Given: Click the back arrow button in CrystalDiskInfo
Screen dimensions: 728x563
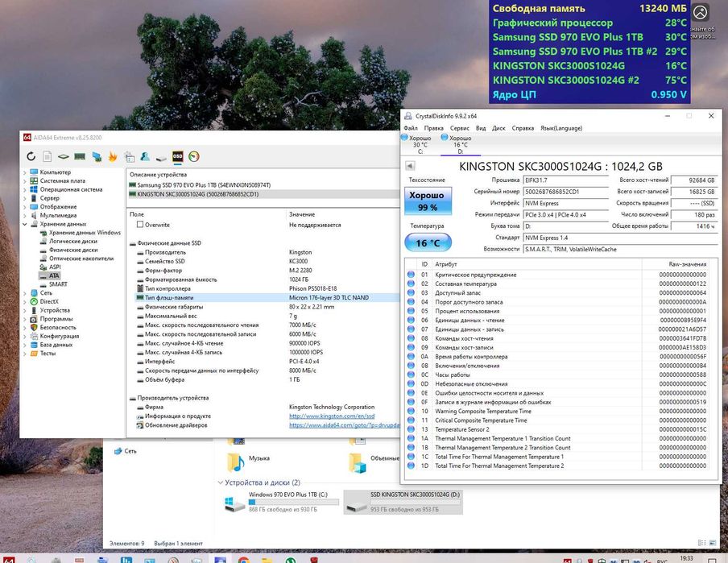Looking at the screenshot, I should [410, 166].
